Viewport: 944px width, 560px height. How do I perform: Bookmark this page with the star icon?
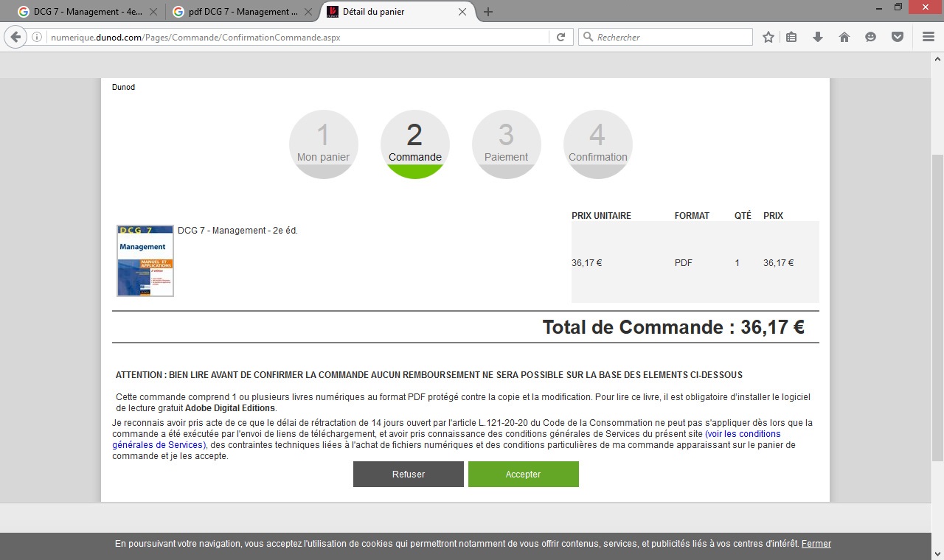click(768, 37)
